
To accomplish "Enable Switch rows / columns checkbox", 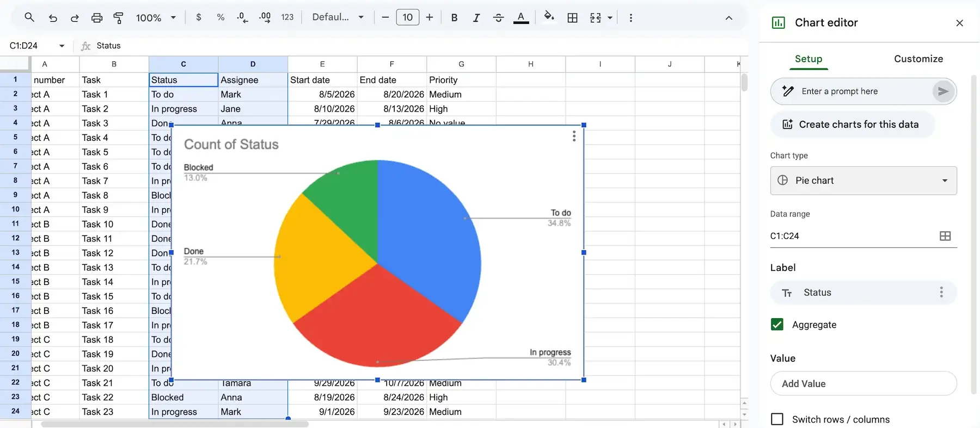I will (x=777, y=419).
